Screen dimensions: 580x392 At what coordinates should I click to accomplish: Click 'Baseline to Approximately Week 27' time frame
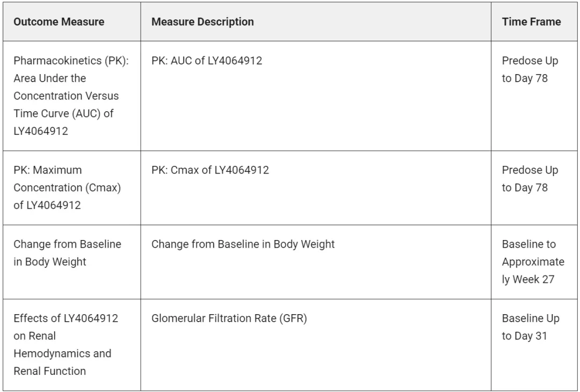tap(533, 262)
